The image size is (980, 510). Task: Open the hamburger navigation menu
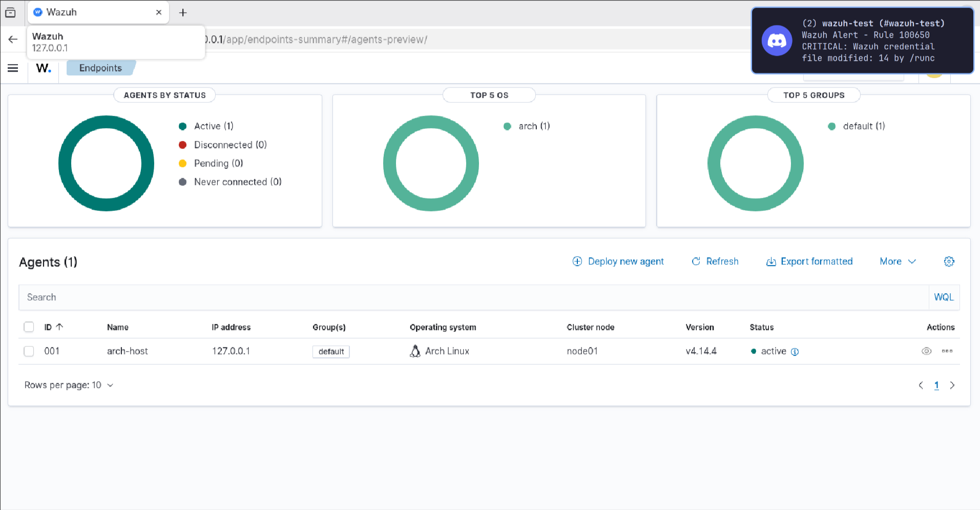click(x=13, y=68)
